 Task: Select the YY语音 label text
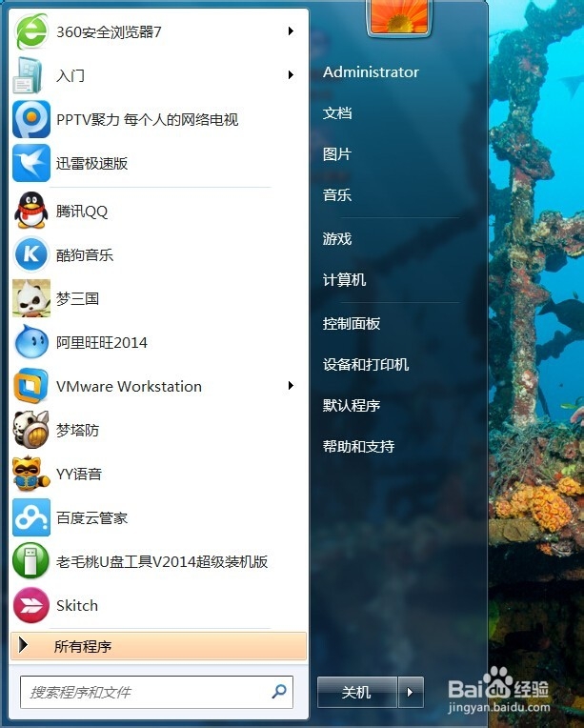click(79, 474)
